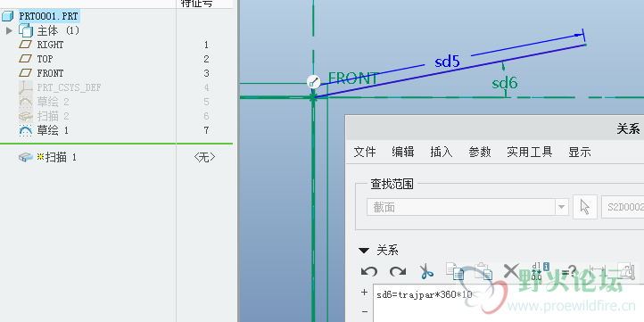Click the 草绘 1 sketch icon
644x322 pixels.
point(26,130)
